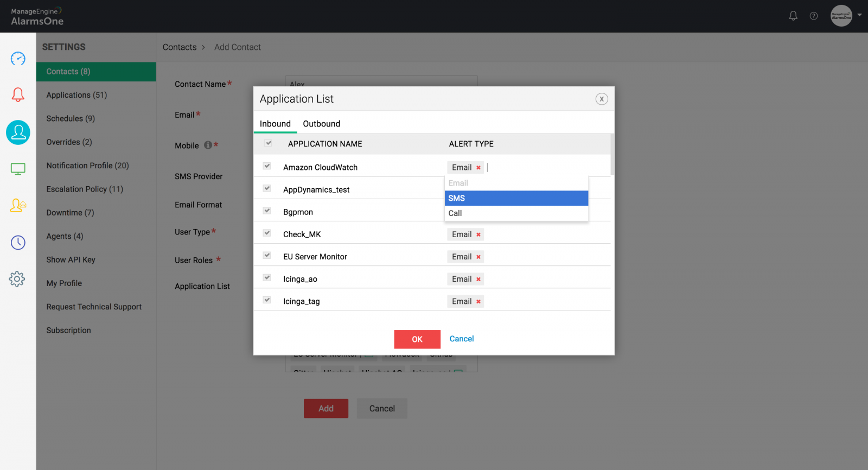Open the AlarmsOne user avatar menu
This screenshot has height=470, width=868.
coord(841,16)
